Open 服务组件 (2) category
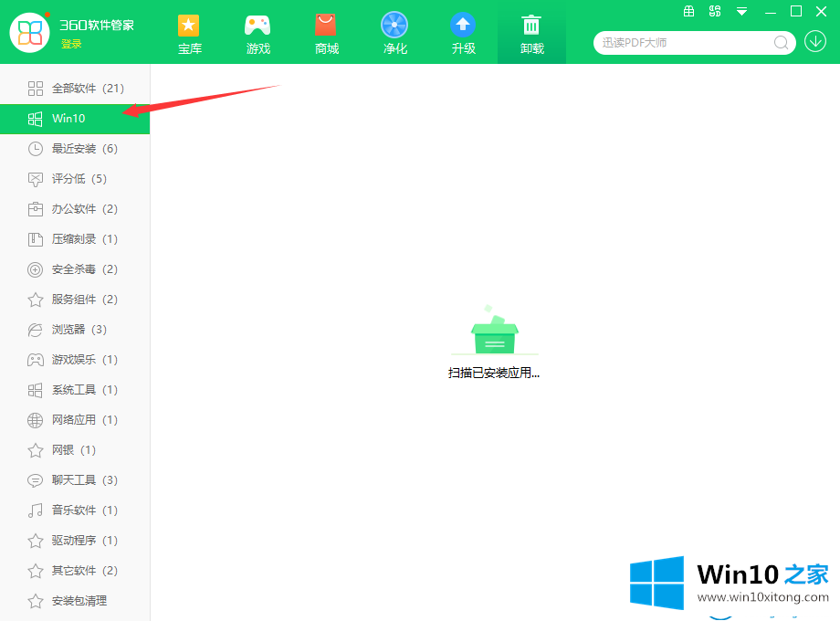 (x=75, y=299)
